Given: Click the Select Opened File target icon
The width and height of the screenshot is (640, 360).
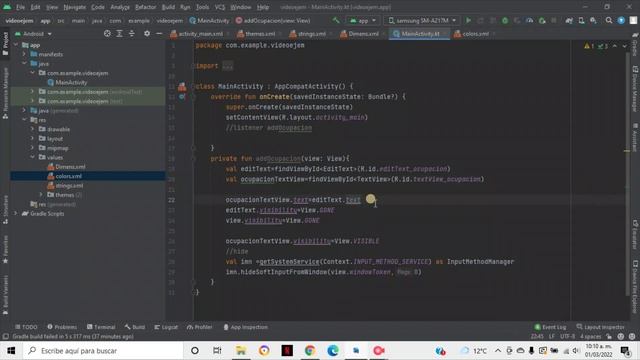Looking at the screenshot, I should point(107,33).
